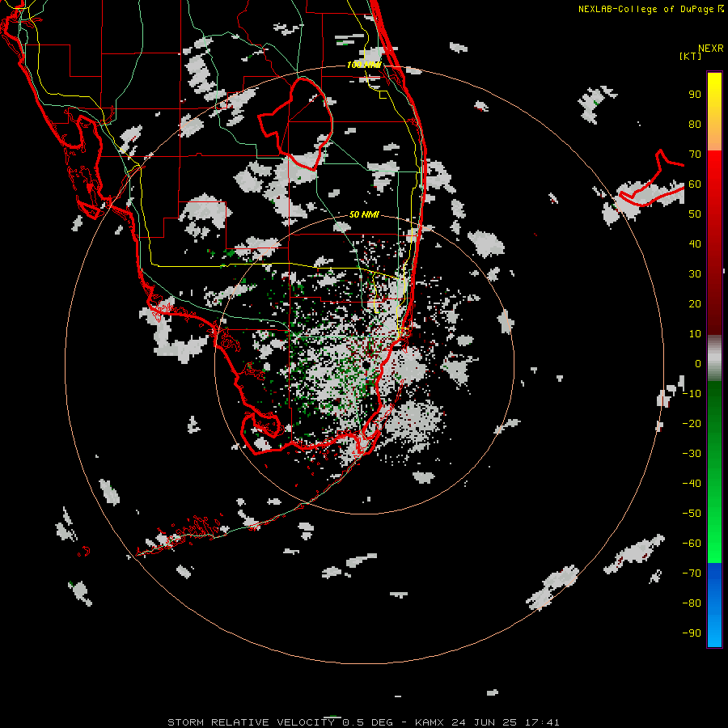
Task: Select the 50 value on velocity scale
Action: tap(695, 214)
